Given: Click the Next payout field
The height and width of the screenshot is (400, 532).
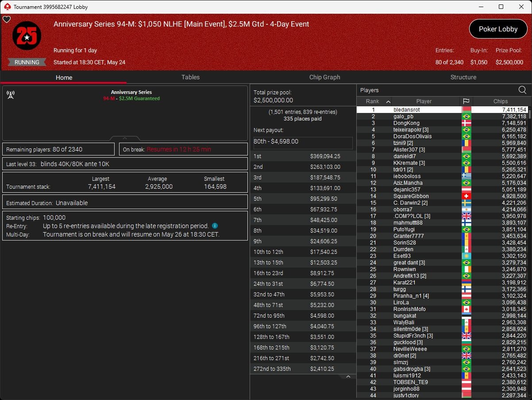Looking at the screenshot, I should point(303,142).
